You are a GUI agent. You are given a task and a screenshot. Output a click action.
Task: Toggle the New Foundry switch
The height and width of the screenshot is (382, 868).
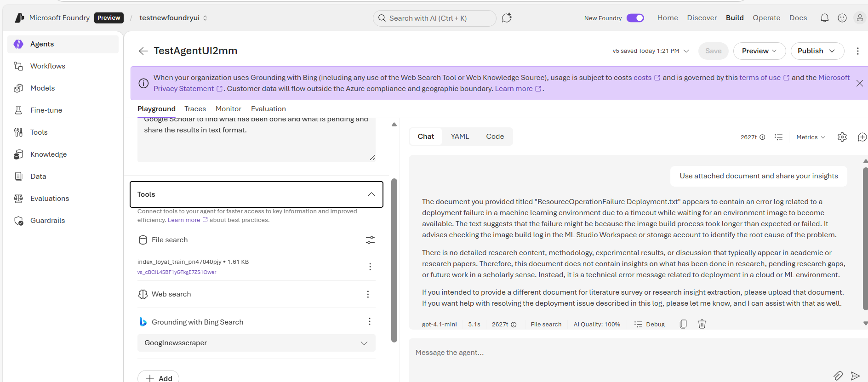coord(635,18)
